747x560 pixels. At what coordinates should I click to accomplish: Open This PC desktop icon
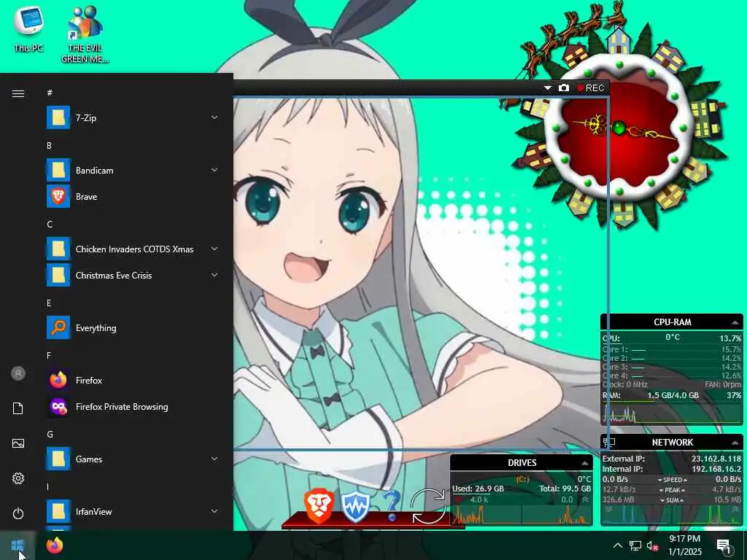(x=28, y=29)
